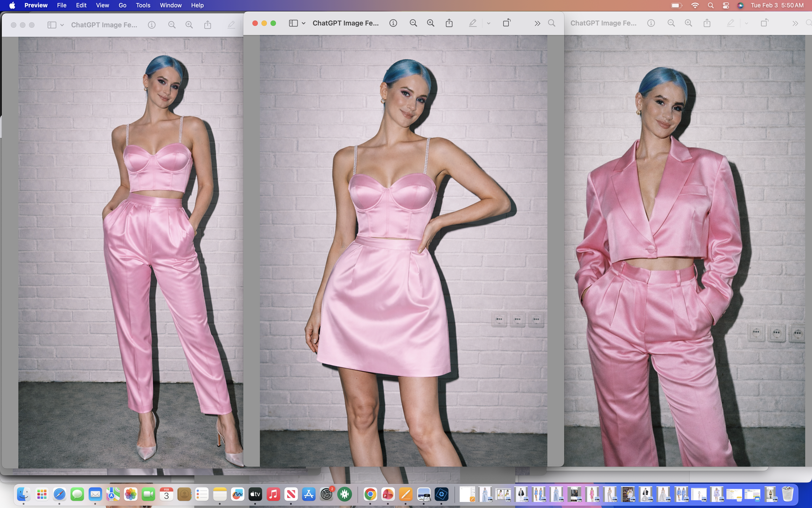Toggle the sidebar view button in active window
The height and width of the screenshot is (508, 812).
point(293,23)
